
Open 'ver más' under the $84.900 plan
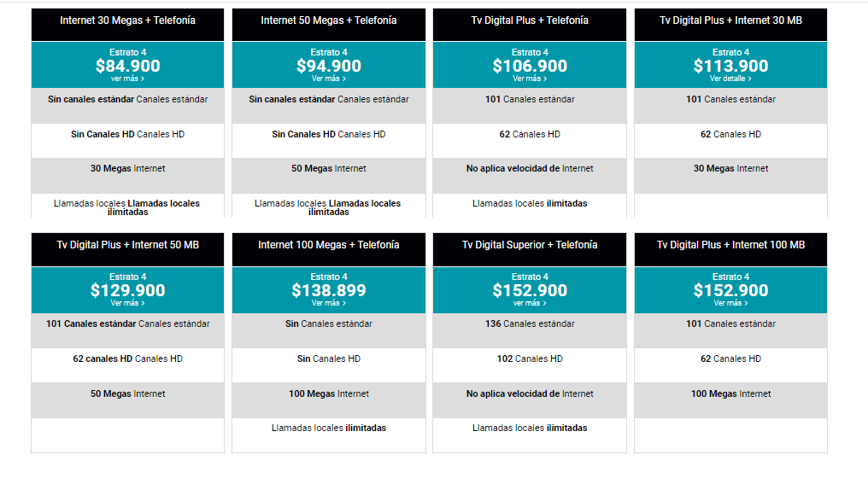(x=127, y=79)
